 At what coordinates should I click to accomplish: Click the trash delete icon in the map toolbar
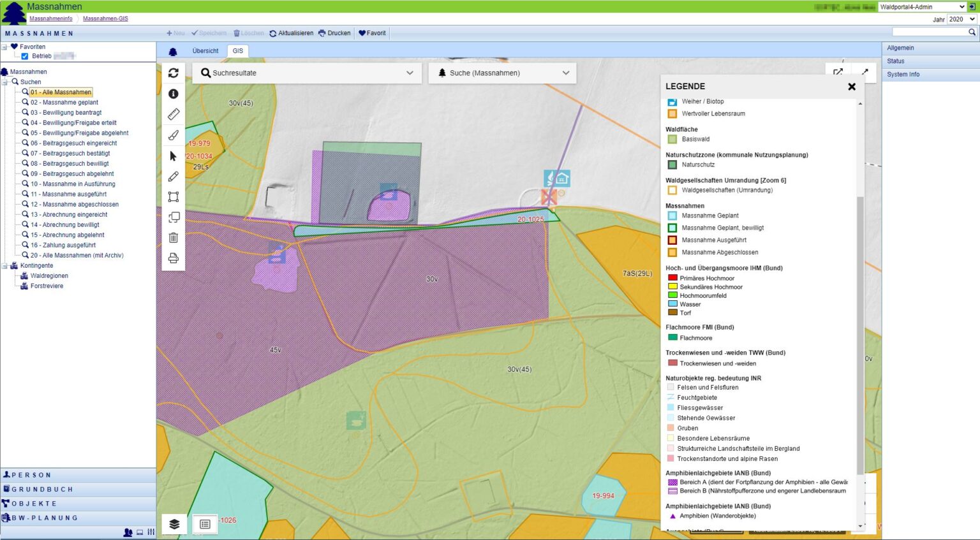point(173,238)
